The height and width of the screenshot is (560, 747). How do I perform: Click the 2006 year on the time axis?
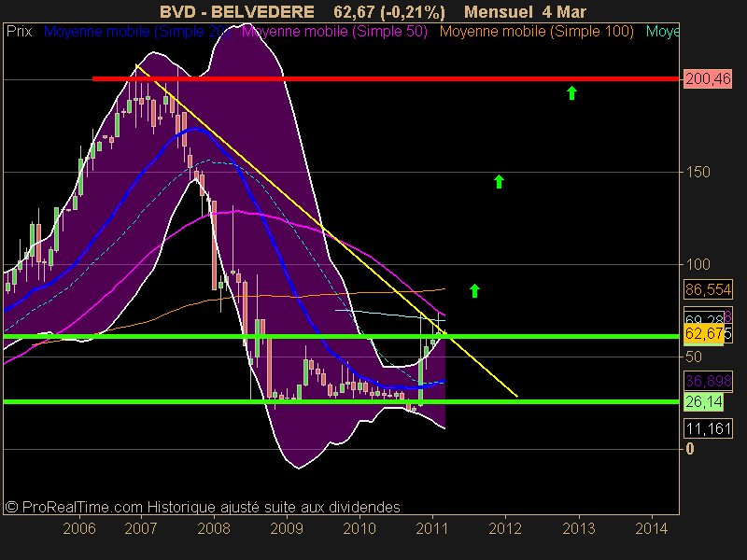79,528
